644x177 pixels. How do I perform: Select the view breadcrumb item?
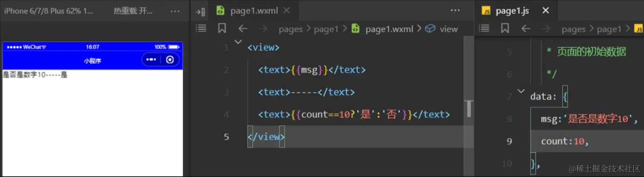click(x=448, y=29)
